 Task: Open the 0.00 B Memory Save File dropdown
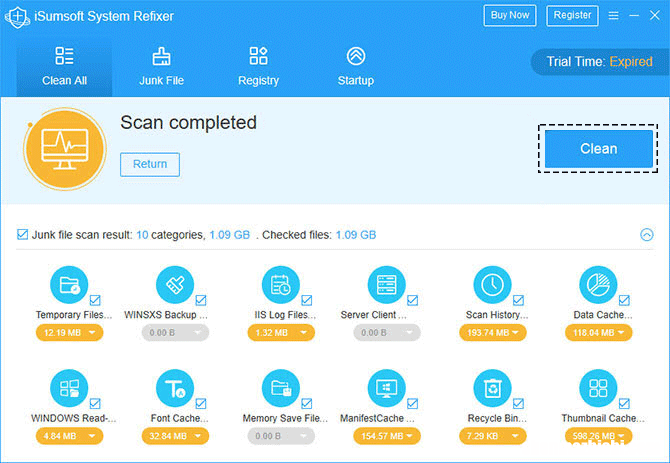pos(281,436)
